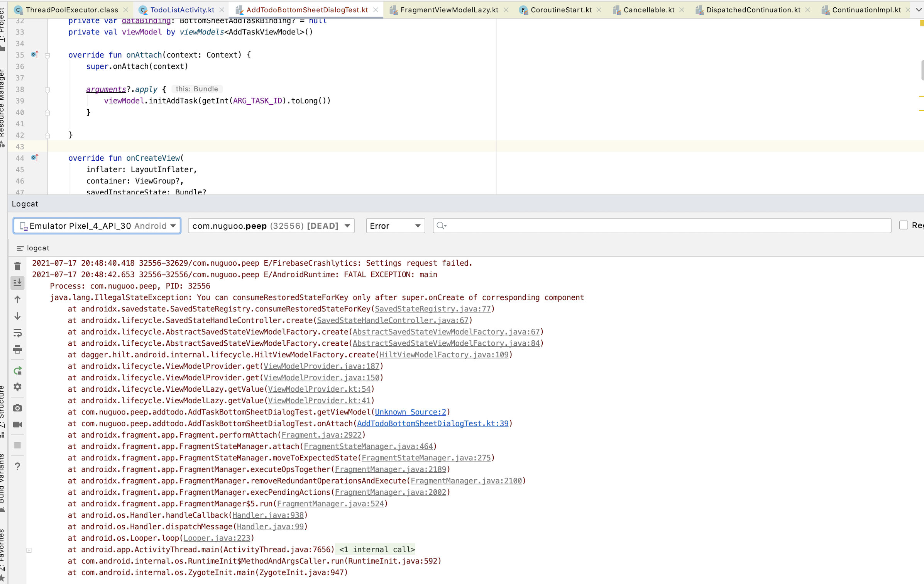This screenshot has height=584, width=924.
Task: Take a screenshot with the camera icon
Action: point(17,408)
